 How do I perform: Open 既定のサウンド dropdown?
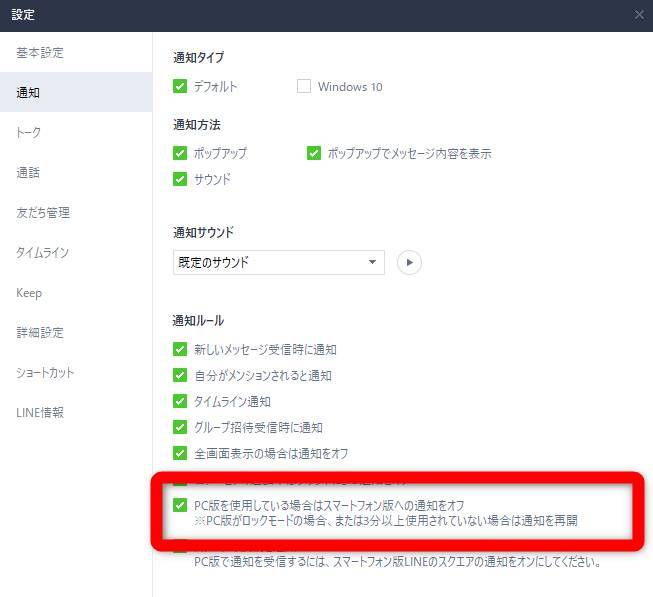click(x=279, y=262)
